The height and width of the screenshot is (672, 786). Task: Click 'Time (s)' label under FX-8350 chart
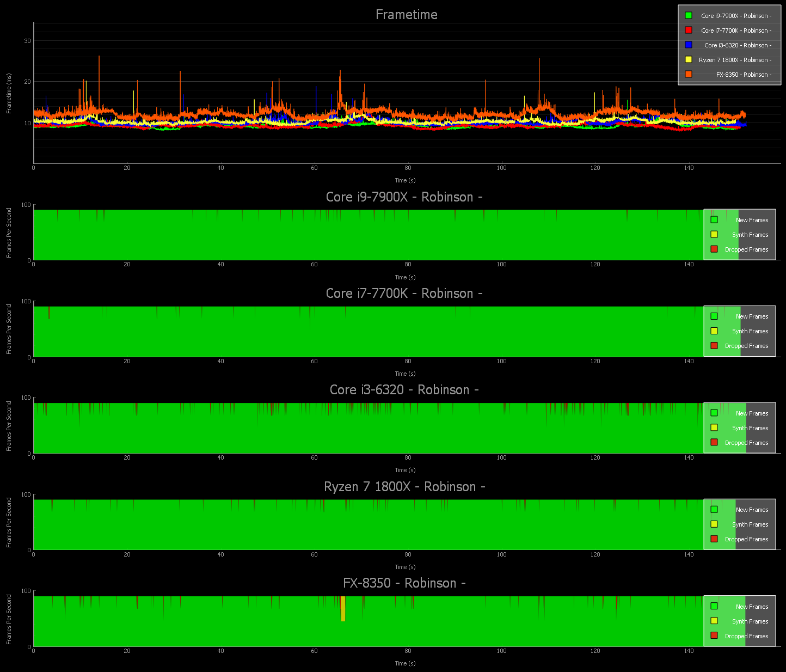[x=405, y=663]
